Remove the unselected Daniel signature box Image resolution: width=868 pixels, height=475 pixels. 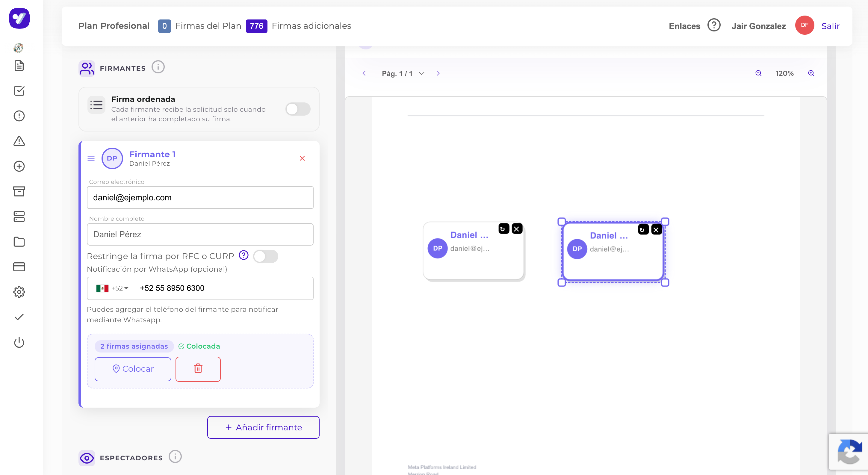pyautogui.click(x=517, y=229)
